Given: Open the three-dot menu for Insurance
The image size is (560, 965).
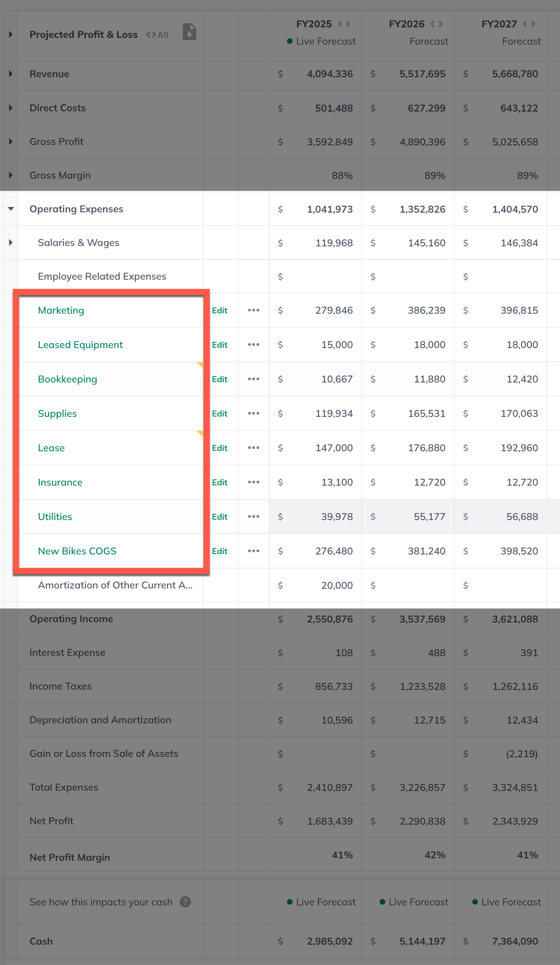Looking at the screenshot, I should pyautogui.click(x=253, y=482).
